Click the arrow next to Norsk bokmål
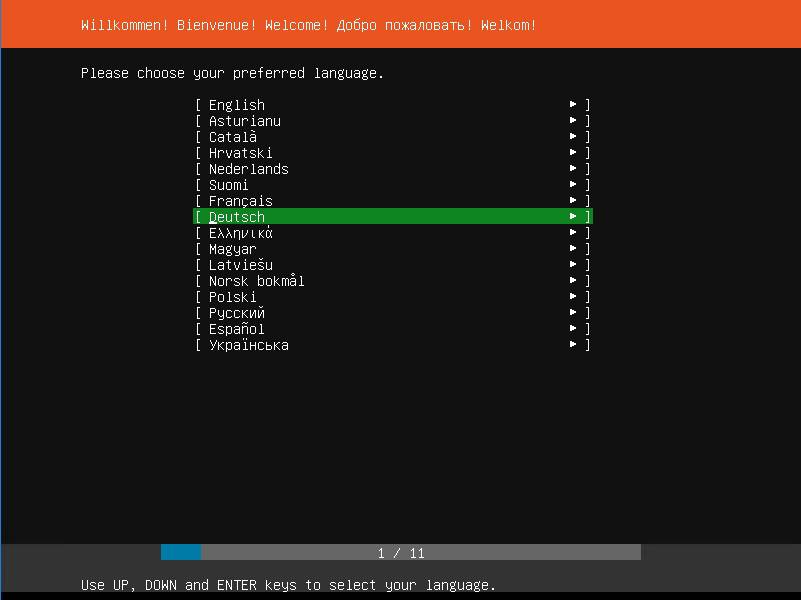The height and width of the screenshot is (600, 801). [573, 281]
